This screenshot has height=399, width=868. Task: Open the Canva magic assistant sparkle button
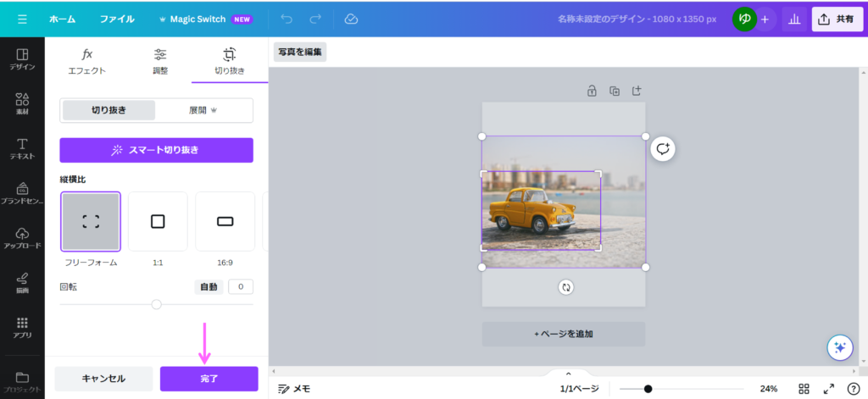(x=839, y=347)
